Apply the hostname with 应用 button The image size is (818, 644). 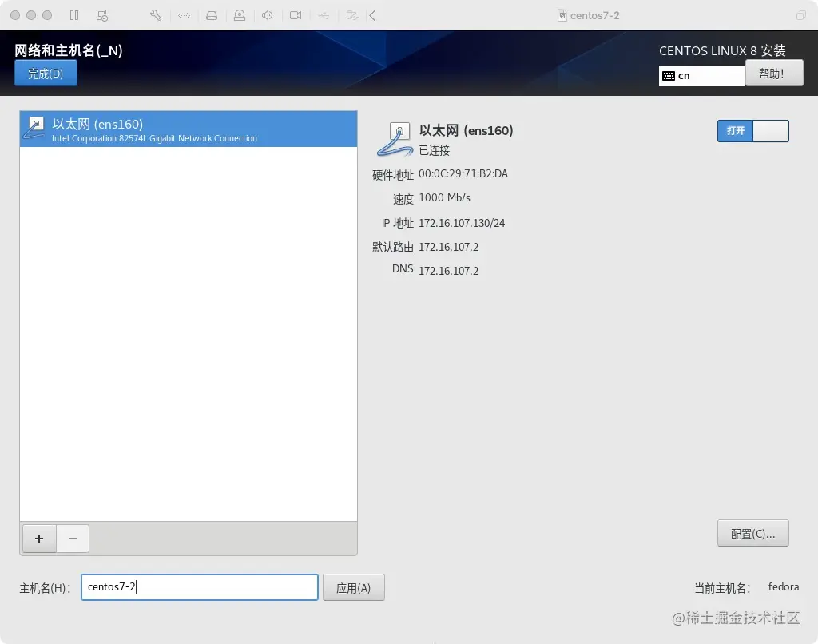click(354, 586)
